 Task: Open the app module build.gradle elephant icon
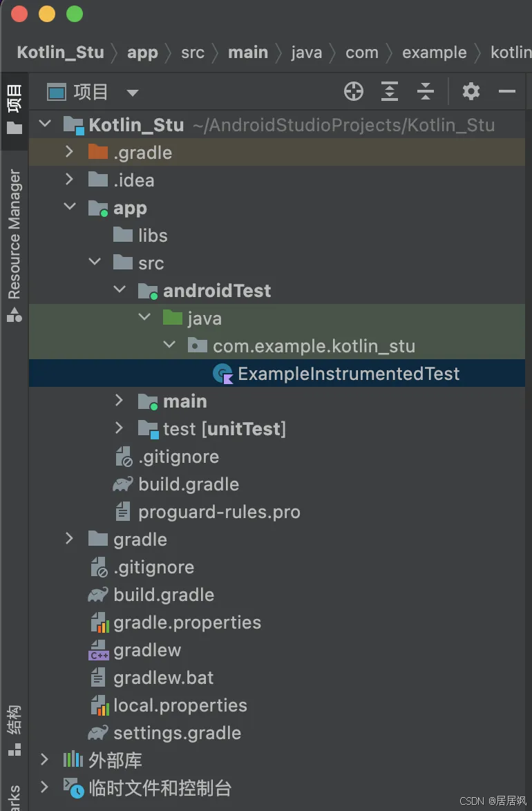coord(123,484)
